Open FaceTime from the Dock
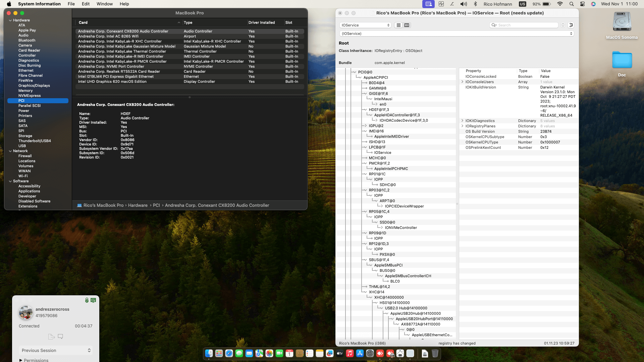 click(279, 353)
